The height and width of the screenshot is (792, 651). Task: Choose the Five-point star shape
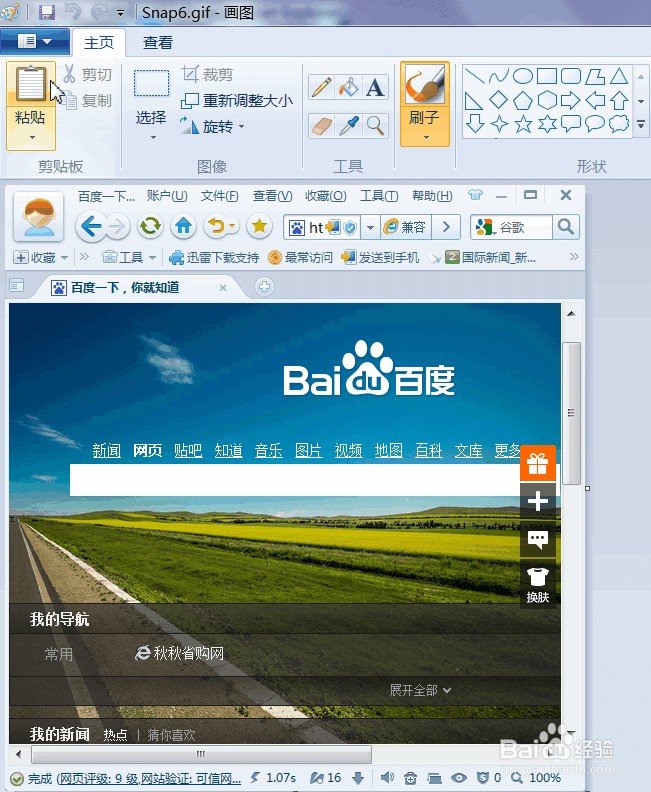click(523, 124)
